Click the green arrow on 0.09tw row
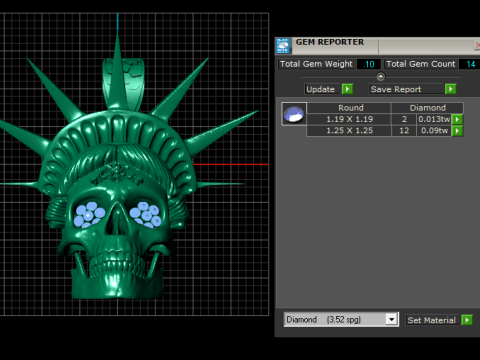The width and height of the screenshot is (480, 360). coord(457,131)
